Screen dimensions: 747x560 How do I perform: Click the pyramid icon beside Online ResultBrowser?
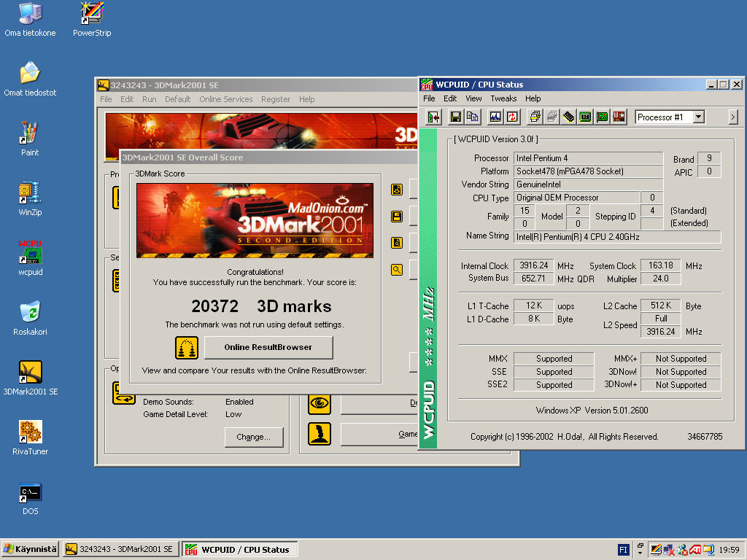click(x=187, y=348)
